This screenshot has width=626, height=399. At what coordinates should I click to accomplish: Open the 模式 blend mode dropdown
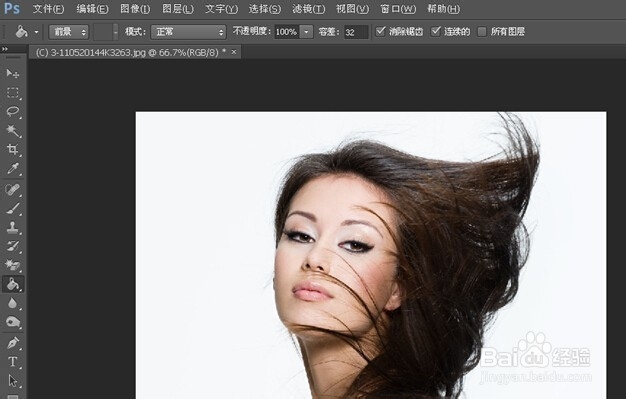click(x=188, y=32)
